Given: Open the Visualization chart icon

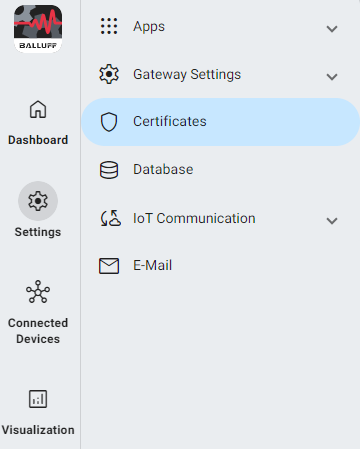Looking at the screenshot, I should coord(38,399).
